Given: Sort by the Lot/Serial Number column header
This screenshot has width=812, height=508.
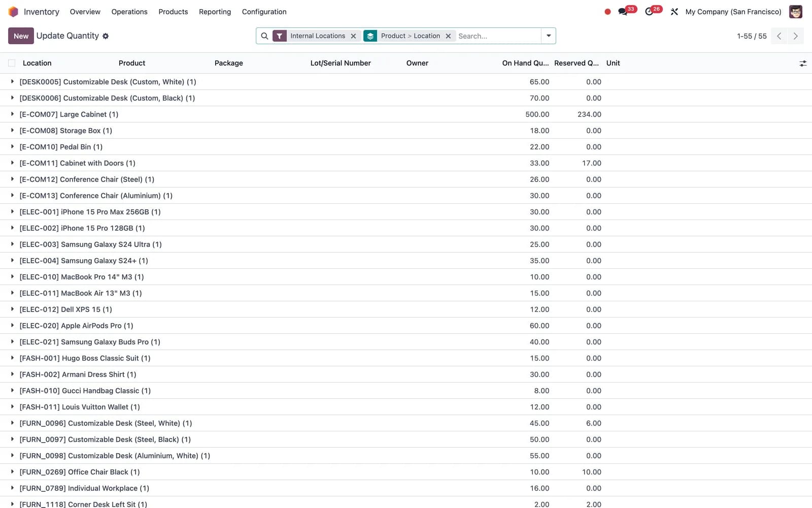Looking at the screenshot, I should pos(341,63).
